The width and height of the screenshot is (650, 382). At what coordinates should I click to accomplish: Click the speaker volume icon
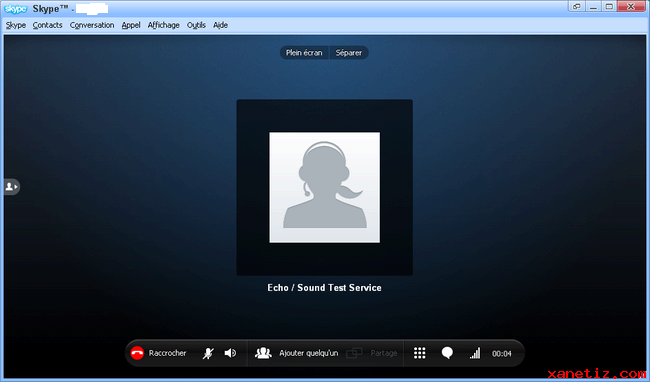[x=230, y=353]
